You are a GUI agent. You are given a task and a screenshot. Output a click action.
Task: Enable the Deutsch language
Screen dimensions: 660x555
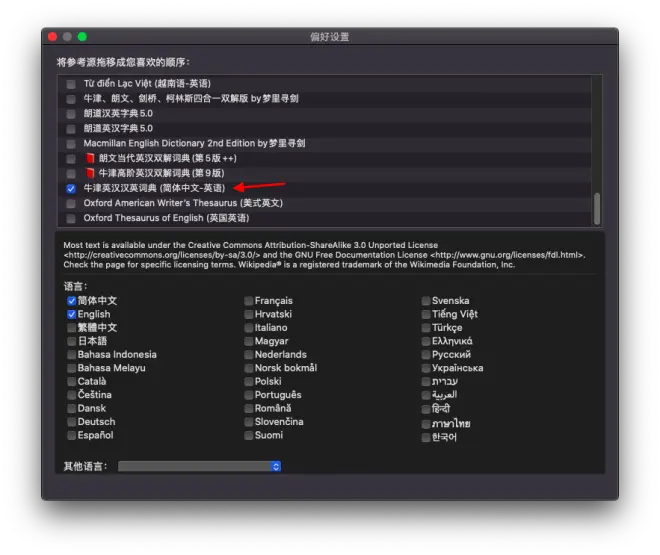coord(72,422)
